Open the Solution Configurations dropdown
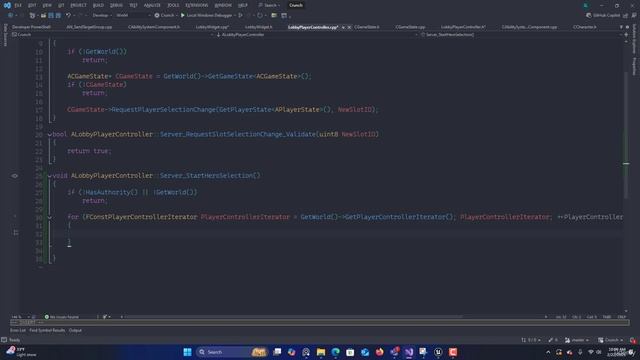The height and width of the screenshot is (360, 640). pos(102,15)
